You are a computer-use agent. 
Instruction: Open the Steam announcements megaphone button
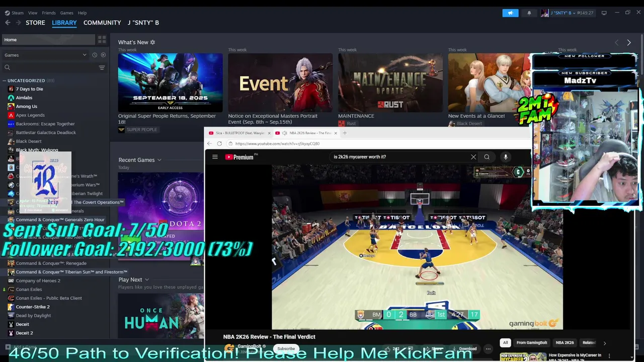pyautogui.click(x=510, y=13)
